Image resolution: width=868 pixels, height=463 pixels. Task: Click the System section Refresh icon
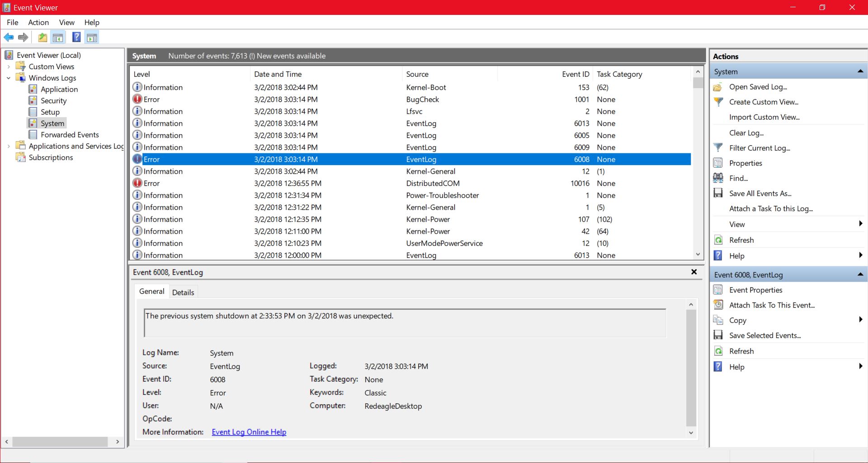click(718, 240)
